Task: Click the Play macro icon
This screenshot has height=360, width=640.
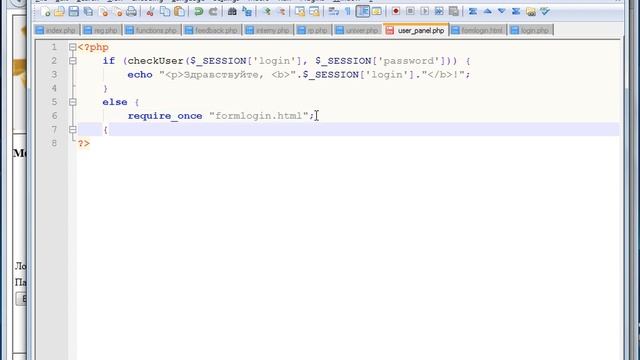Action: tap(424, 11)
